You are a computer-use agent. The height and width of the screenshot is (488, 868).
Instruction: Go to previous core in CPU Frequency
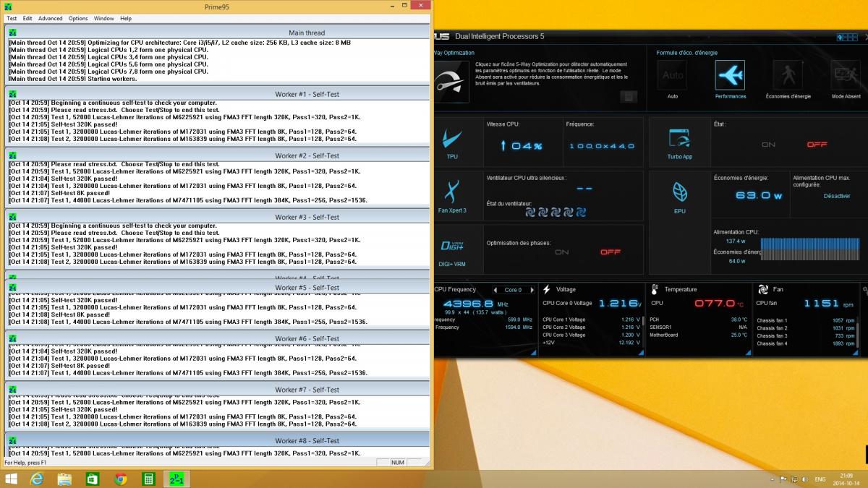coord(495,290)
